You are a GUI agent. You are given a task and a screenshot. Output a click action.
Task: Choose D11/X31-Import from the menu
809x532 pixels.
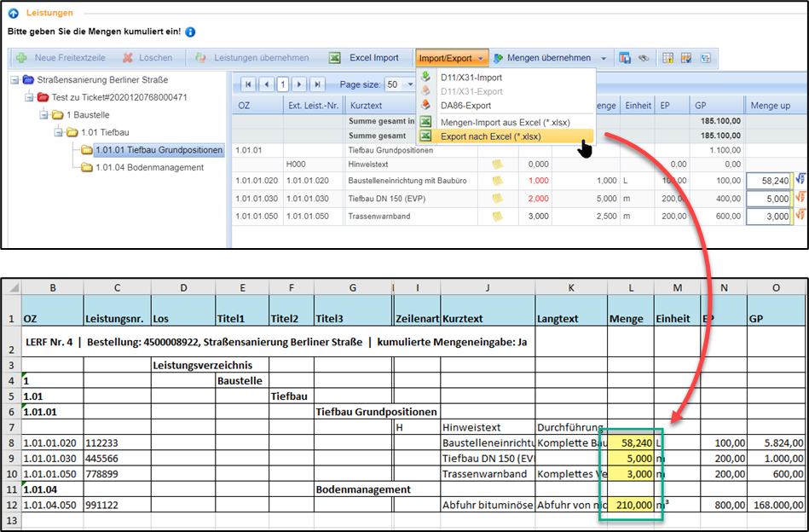[x=471, y=78]
